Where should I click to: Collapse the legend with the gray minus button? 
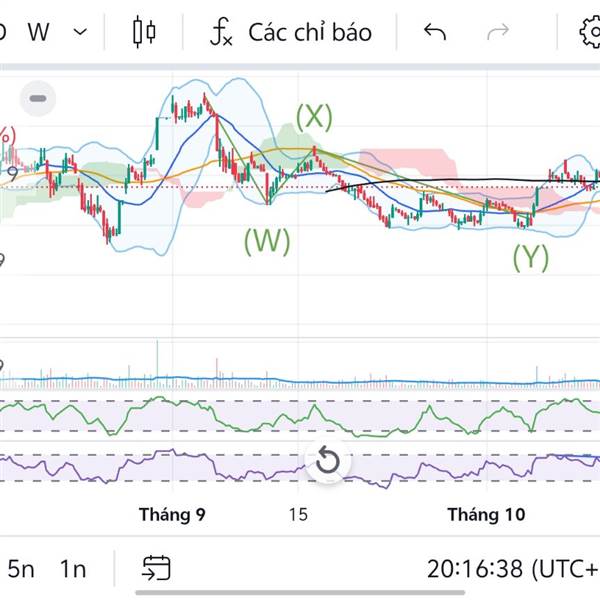(39, 98)
